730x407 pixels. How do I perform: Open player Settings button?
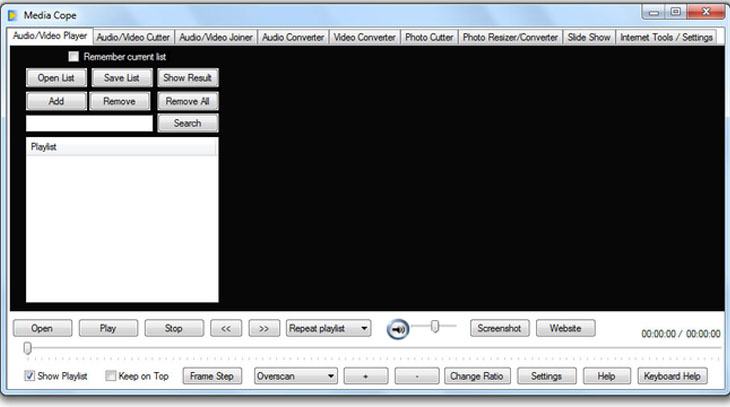547,376
